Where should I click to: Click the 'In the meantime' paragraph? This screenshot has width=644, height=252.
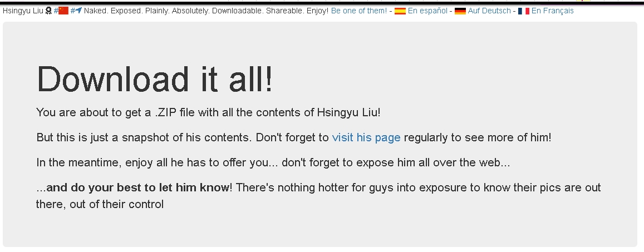273,163
